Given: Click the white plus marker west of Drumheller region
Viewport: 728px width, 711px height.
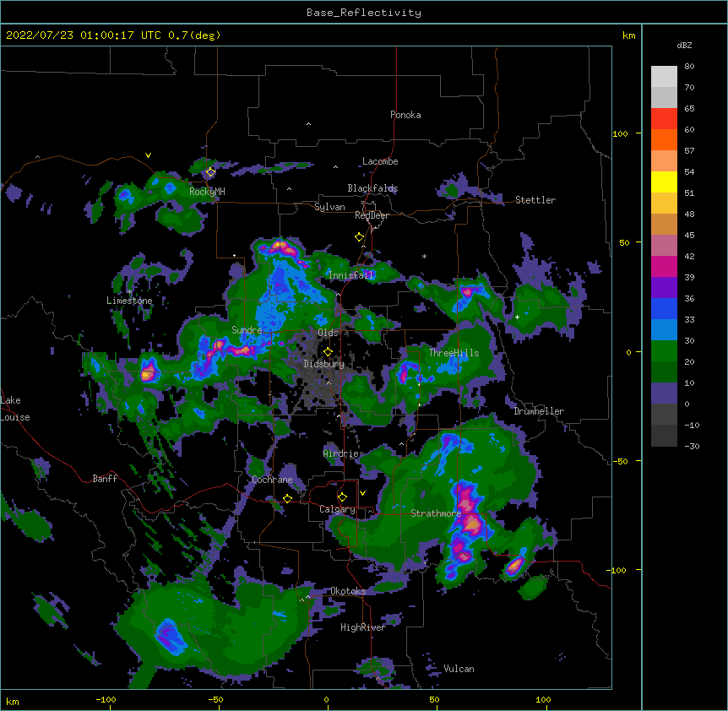Looking at the screenshot, I should point(517,317).
